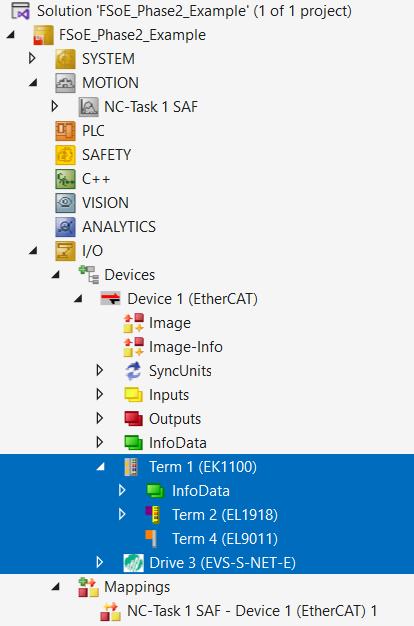Click the Drive 3 EVS-S-NET-E icon

(133, 563)
